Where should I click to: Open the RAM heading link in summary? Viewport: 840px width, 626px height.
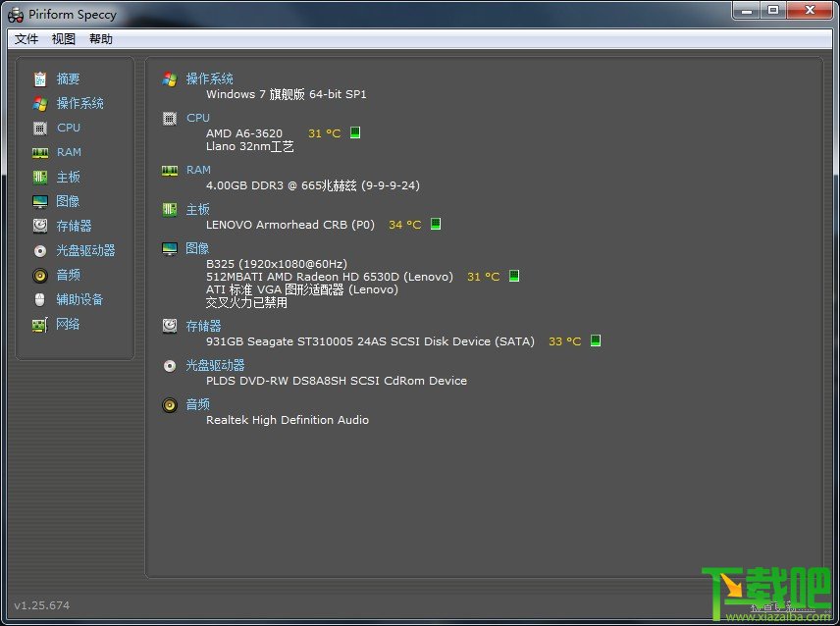199,171
